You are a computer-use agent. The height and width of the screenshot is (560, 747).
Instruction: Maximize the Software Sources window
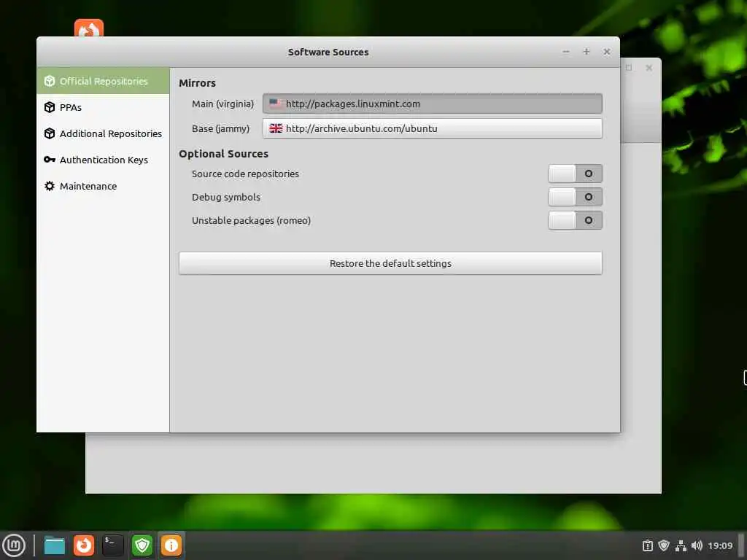pos(587,52)
